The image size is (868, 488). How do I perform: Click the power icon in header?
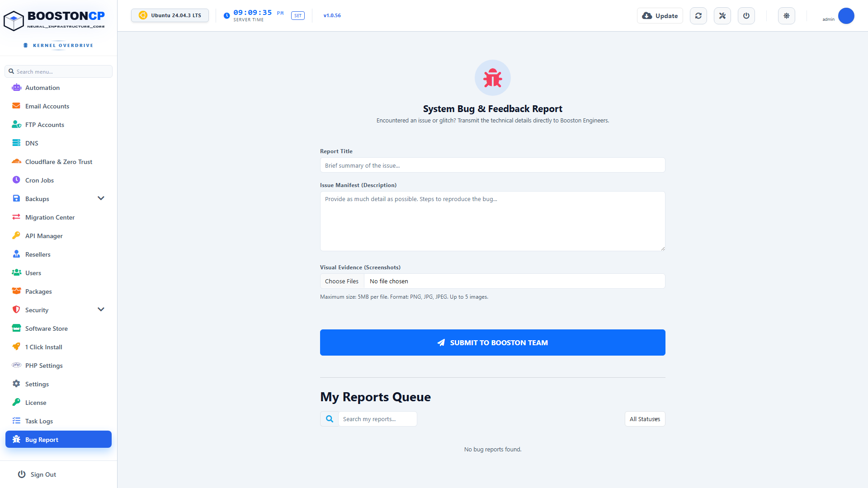click(746, 16)
